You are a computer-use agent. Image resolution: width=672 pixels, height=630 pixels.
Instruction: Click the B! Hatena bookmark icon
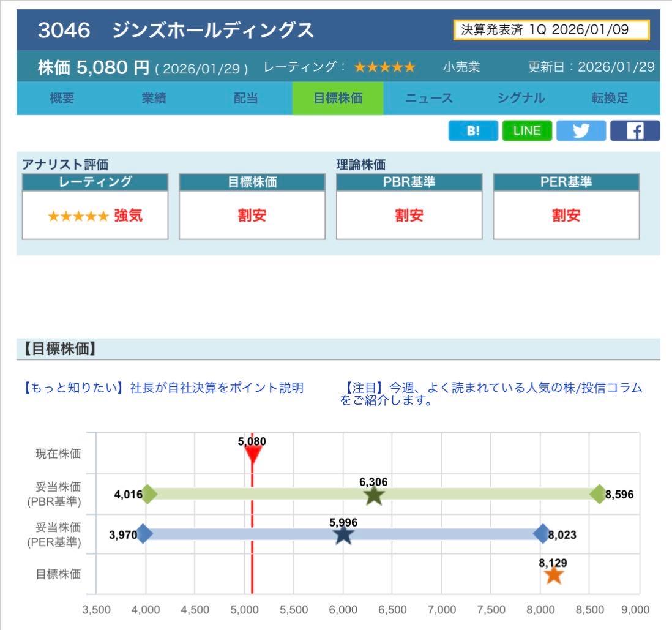(x=473, y=130)
